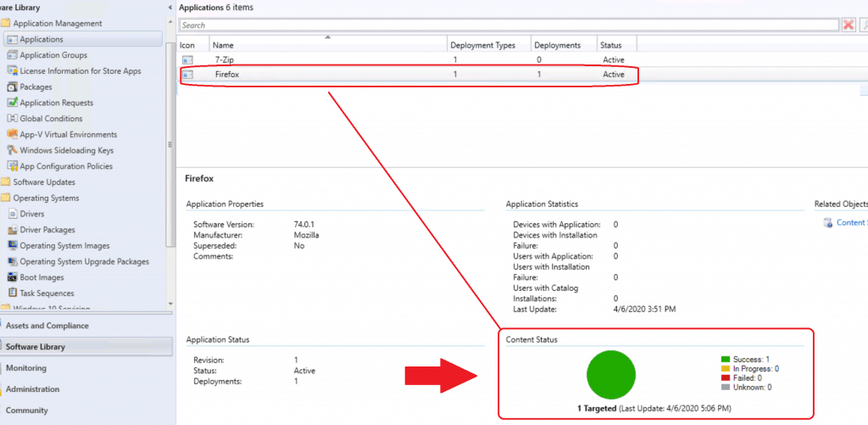
Task: Go to the Administration workspace
Action: click(32, 389)
